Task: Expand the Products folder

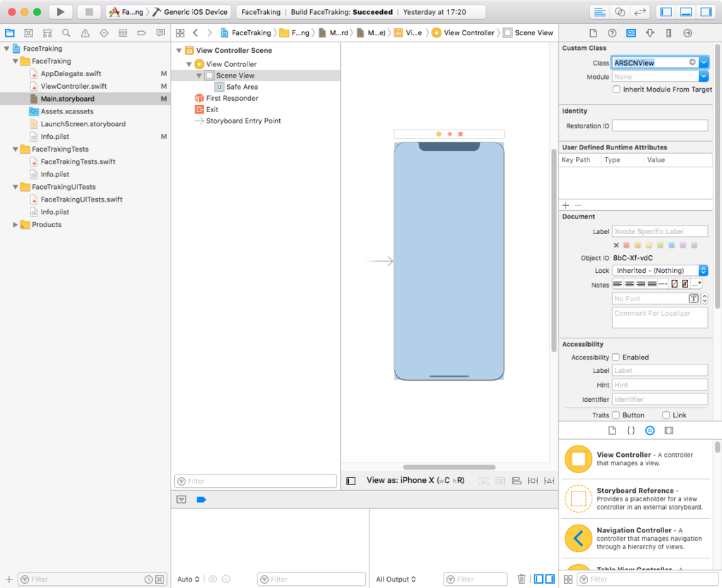Action: [x=16, y=225]
